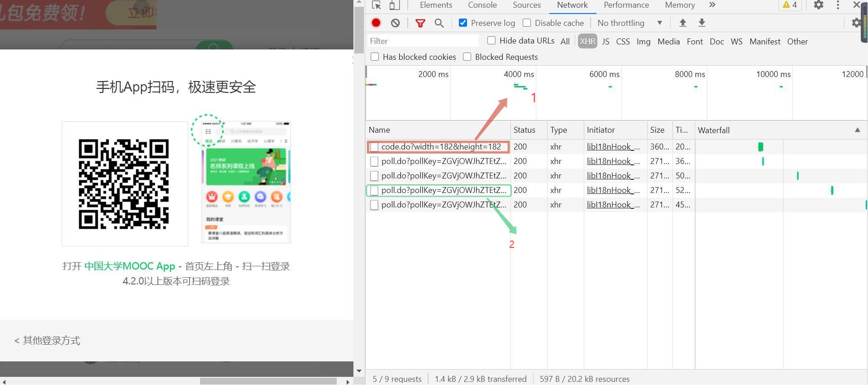868x385 pixels.
Task: Click the MOOC app preview screenshot
Action: pyautogui.click(x=246, y=182)
